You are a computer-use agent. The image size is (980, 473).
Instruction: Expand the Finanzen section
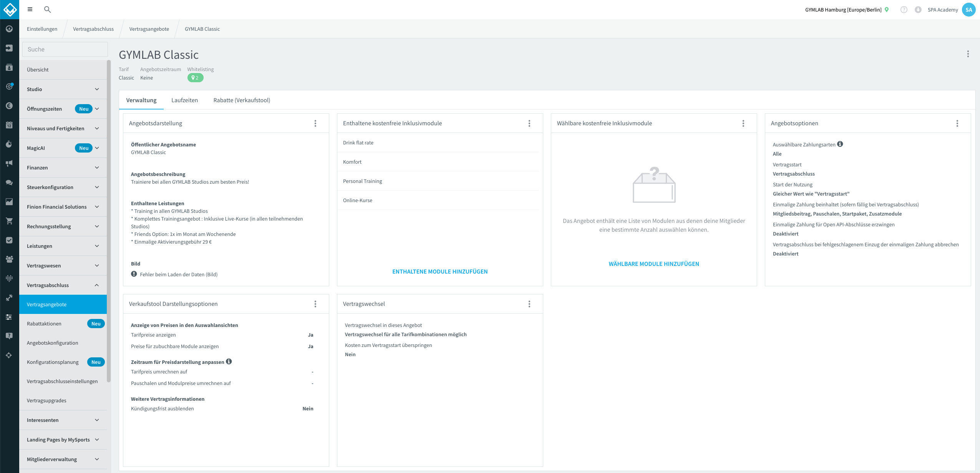pos(63,168)
